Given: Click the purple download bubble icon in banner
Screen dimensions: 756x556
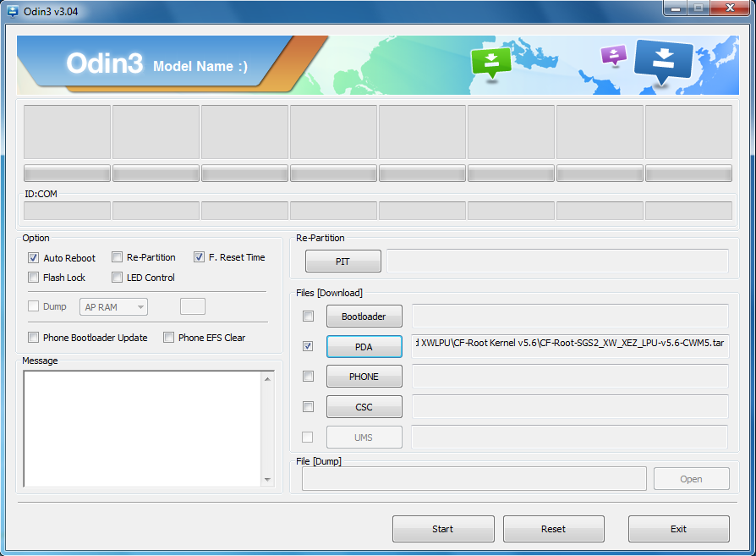Looking at the screenshot, I should tap(613, 56).
